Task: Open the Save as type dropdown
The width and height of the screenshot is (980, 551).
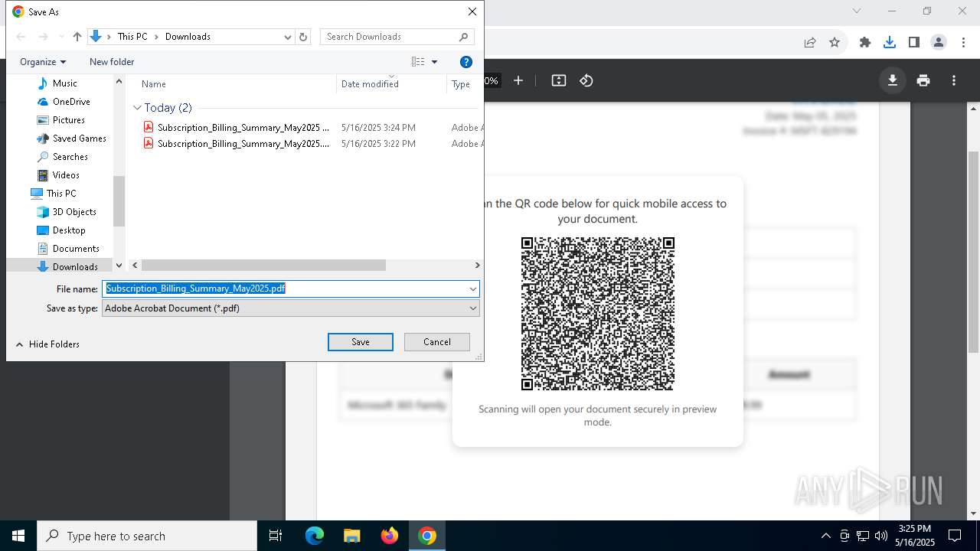Action: (291, 308)
